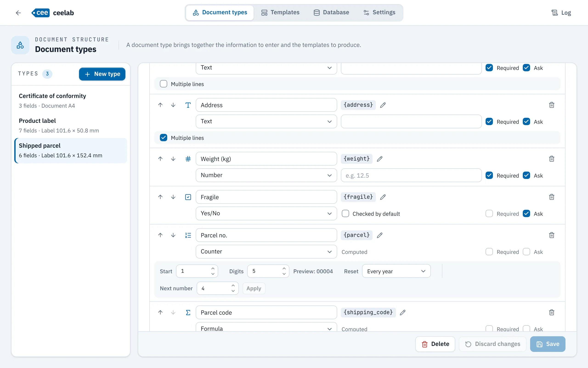The height and width of the screenshot is (368, 588).
Task: Edit the {shipping_code} placeholder name
Action: coord(403,312)
